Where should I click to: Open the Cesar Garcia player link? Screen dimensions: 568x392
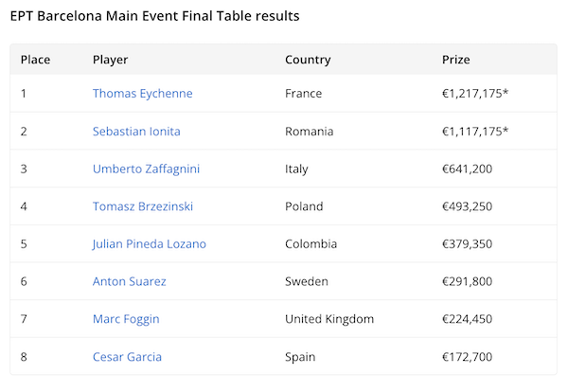pos(127,357)
